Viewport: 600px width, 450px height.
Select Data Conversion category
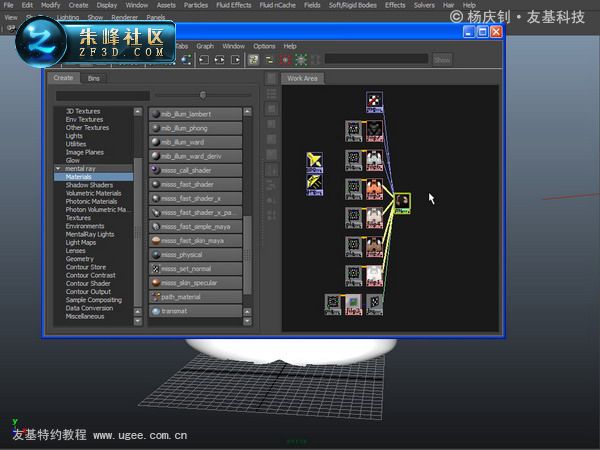click(x=89, y=308)
